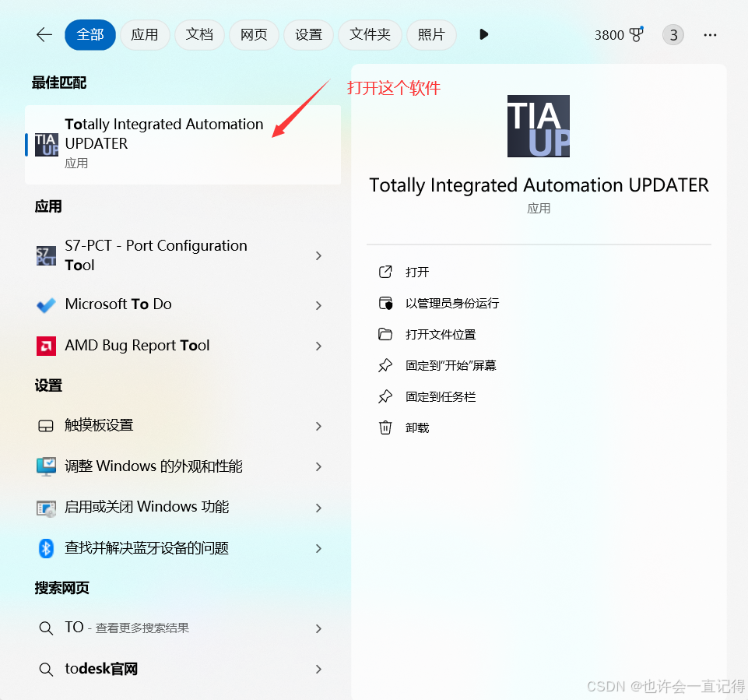The image size is (748, 700).
Task: Click the Totally Integrated Automation UPDATER title in details
Action: tap(539, 185)
